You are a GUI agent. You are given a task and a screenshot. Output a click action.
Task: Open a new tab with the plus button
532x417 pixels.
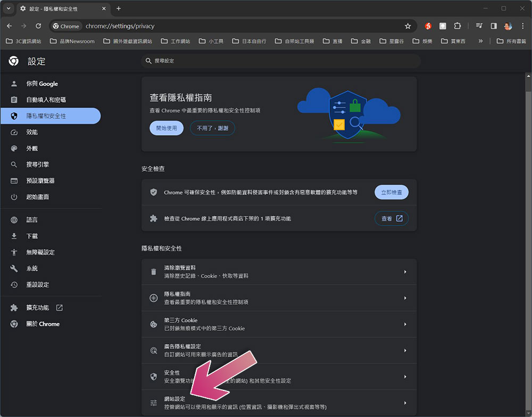pos(119,9)
